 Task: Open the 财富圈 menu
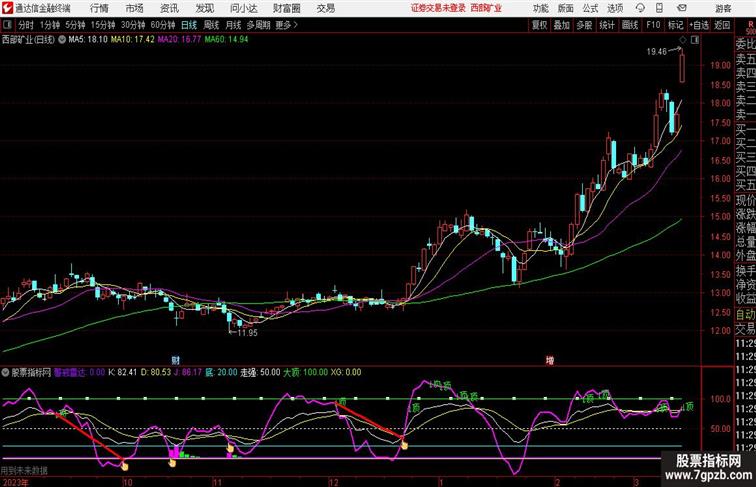tap(286, 8)
